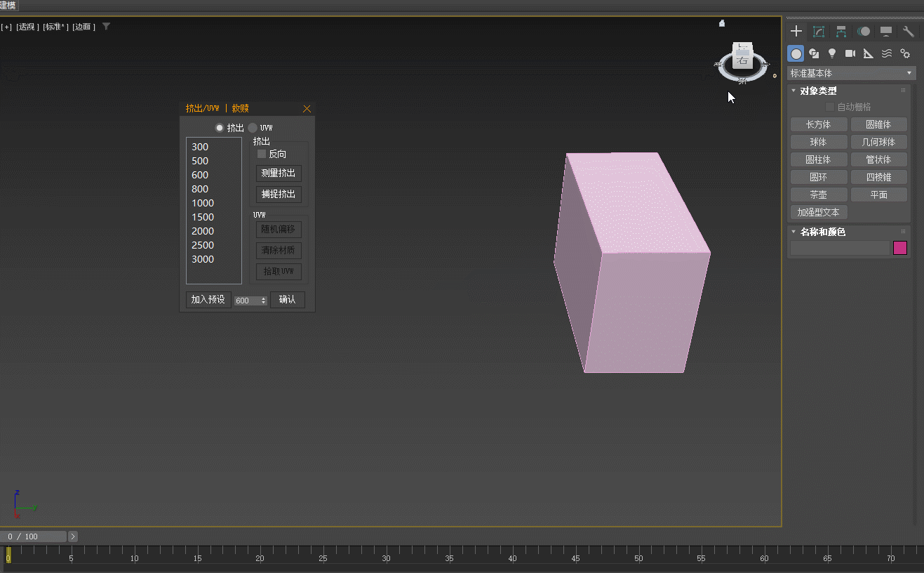The height and width of the screenshot is (573, 924).
Task: Switch to the Motion panel tab
Action: [864, 32]
